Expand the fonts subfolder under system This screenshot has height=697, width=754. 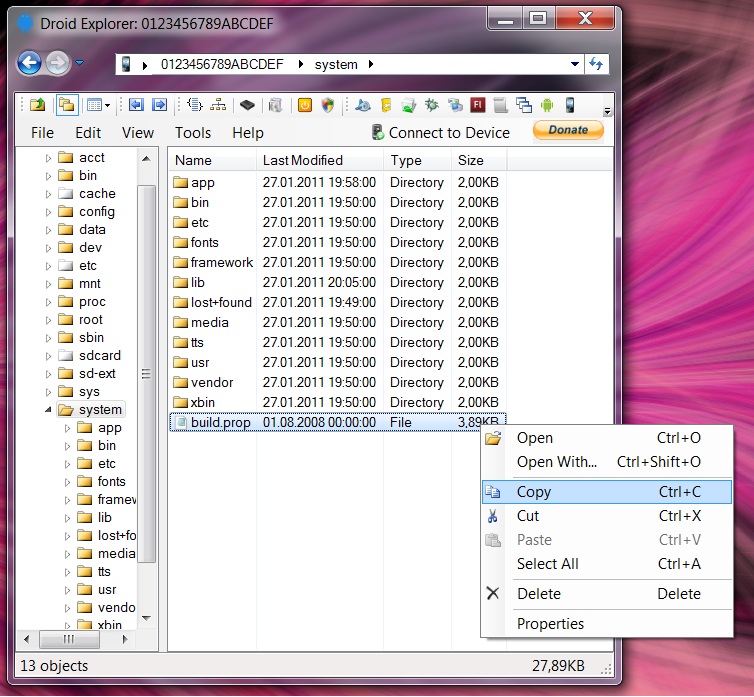(x=67, y=482)
